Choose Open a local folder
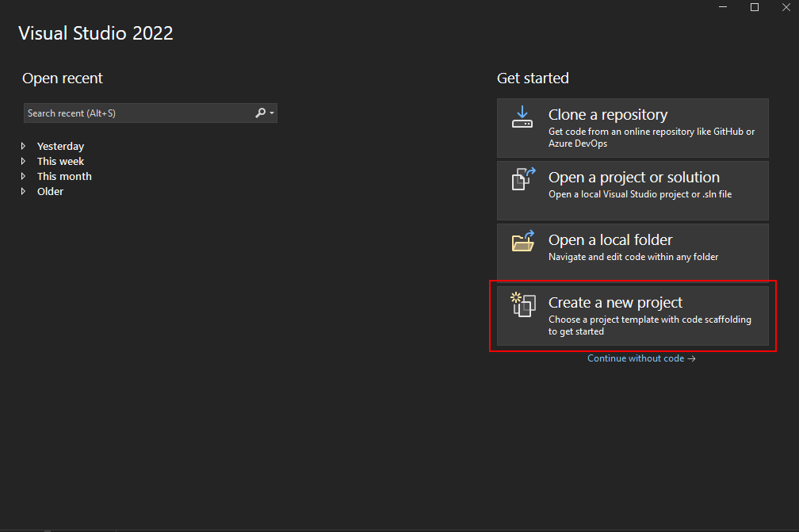Image resolution: width=799 pixels, height=532 pixels. (x=633, y=251)
